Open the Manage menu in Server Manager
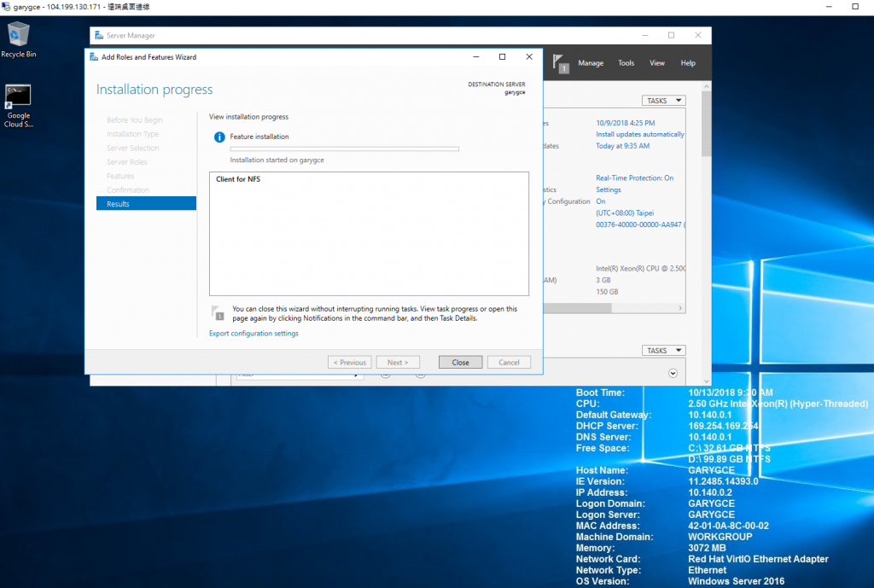 tap(591, 63)
